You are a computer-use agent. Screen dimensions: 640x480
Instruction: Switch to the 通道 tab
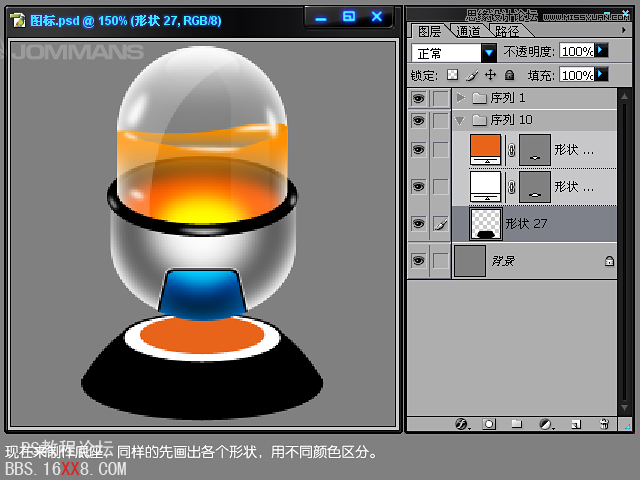(x=468, y=31)
